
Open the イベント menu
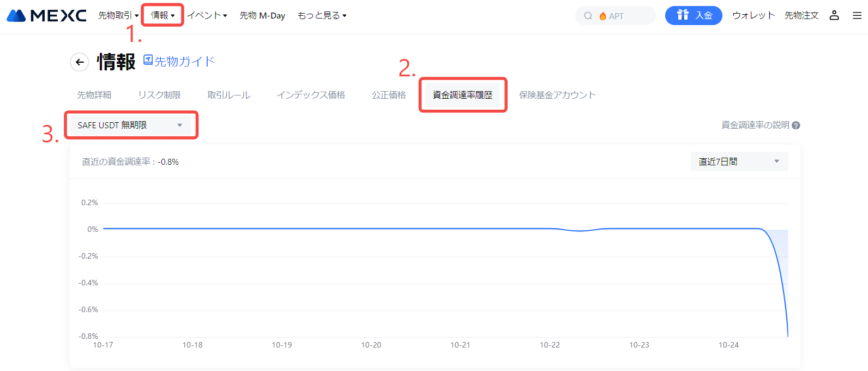[207, 15]
